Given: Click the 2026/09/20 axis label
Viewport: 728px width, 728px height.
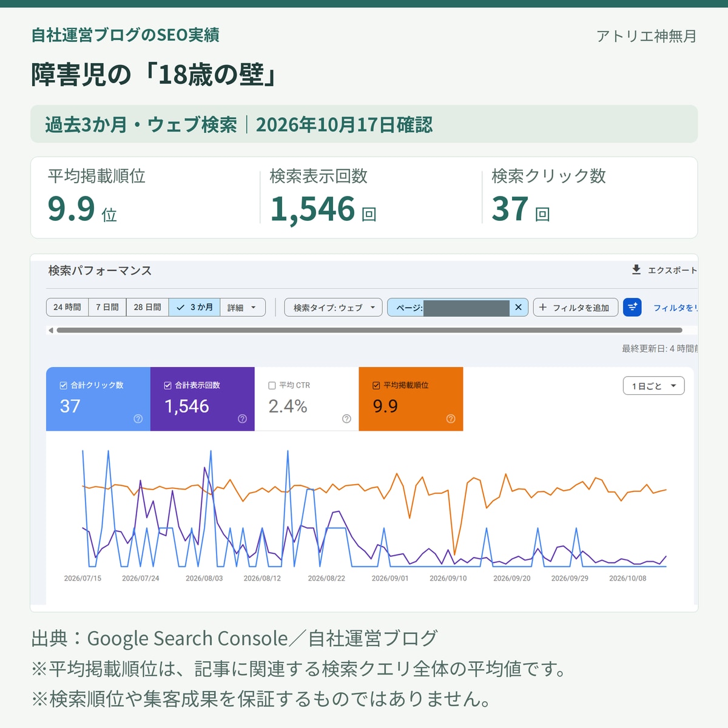Looking at the screenshot, I should click(511, 578).
